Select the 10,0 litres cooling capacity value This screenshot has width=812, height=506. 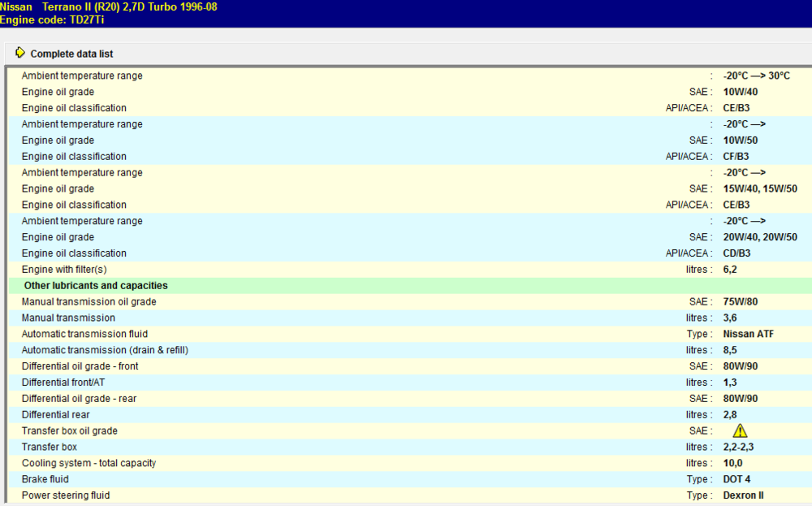[732, 463]
